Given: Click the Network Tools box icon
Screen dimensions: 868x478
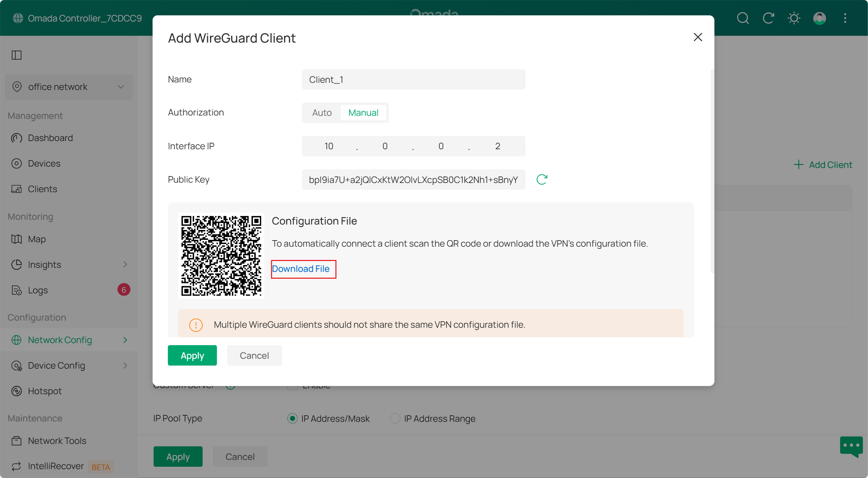Looking at the screenshot, I should [17, 441].
